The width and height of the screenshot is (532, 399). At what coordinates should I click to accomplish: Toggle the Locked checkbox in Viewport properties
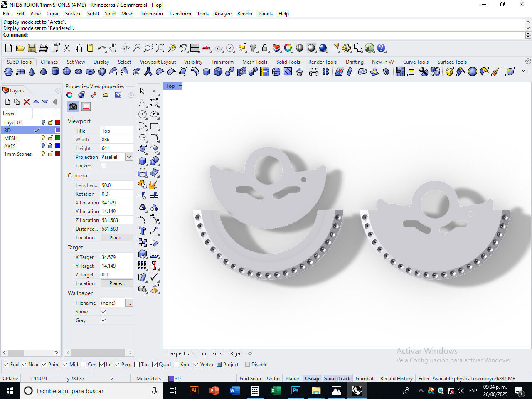pyautogui.click(x=104, y=165)
